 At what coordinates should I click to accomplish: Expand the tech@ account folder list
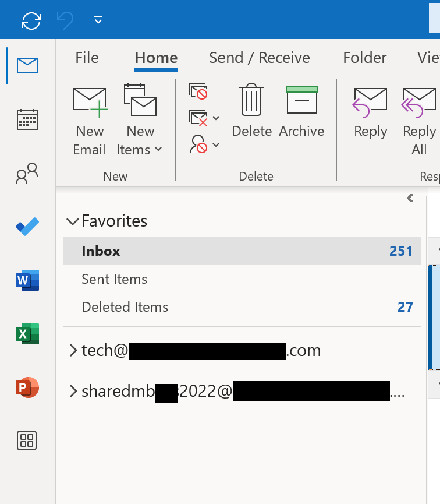[x=73, y=350]
